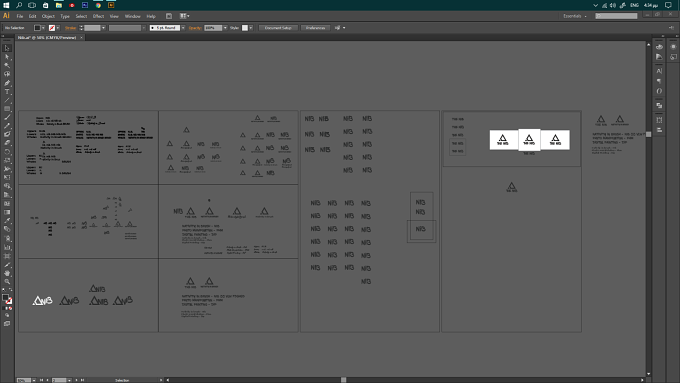Expand the stroke weight dropdown
680x383 pixels.
(x=103, y=28)
